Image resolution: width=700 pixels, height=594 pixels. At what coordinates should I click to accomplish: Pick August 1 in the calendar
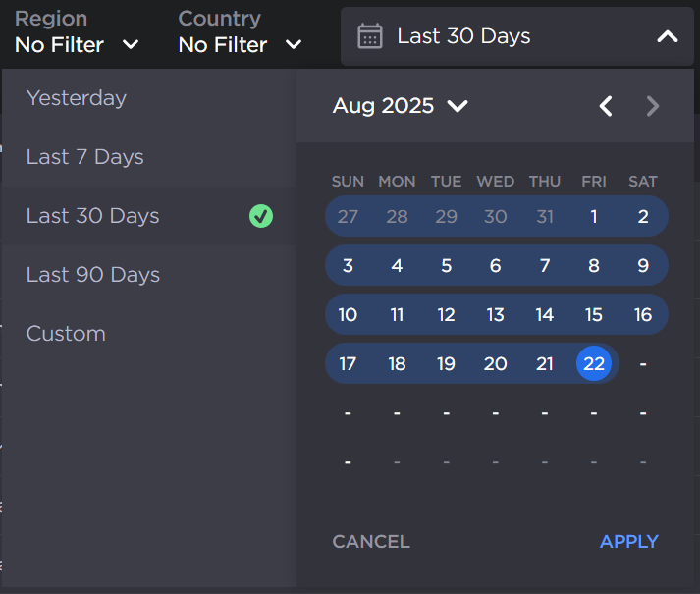pyautogui.click(x=594, y=217)
